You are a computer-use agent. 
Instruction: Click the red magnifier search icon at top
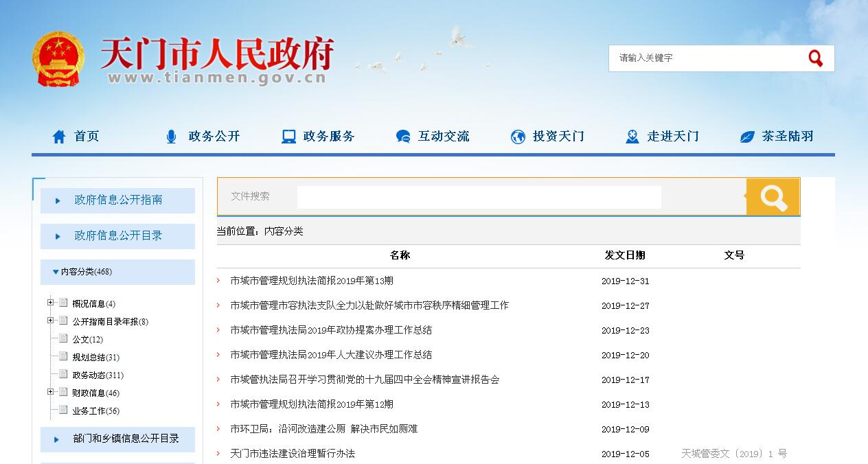pos(815,58)
